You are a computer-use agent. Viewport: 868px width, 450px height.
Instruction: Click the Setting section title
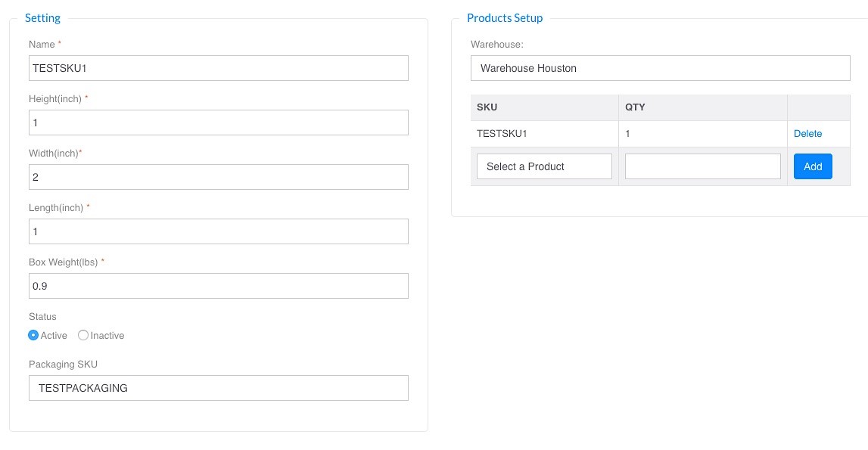pos(42,17)
